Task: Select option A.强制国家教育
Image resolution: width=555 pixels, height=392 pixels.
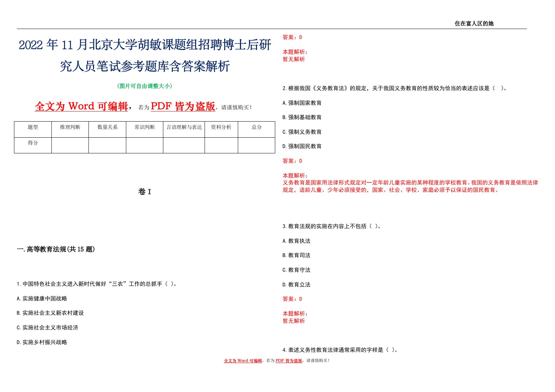Action: tap(302, 103)
